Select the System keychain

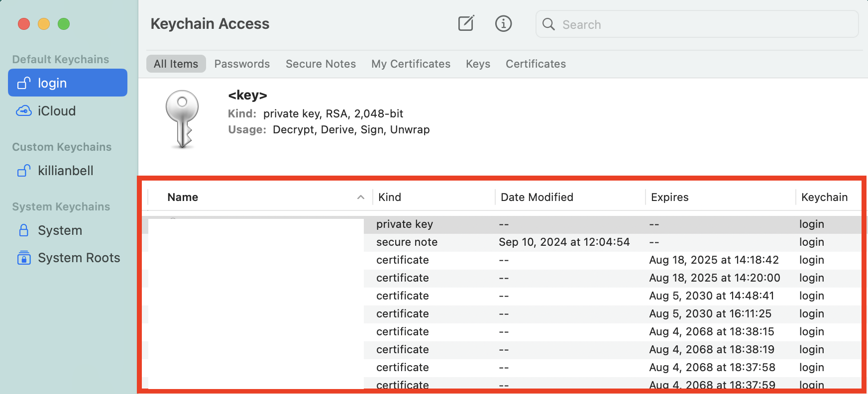coord(68,230)
